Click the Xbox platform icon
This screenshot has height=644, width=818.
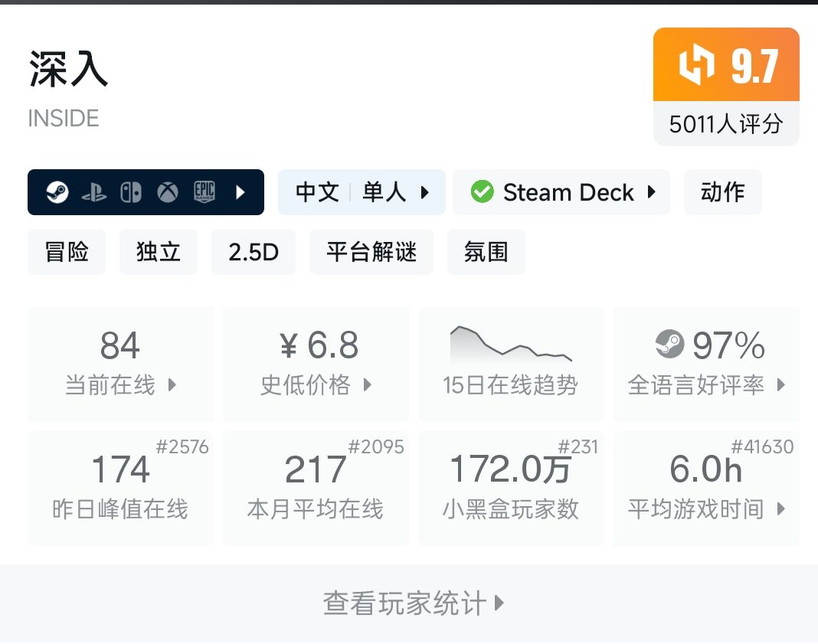point(168,192)
